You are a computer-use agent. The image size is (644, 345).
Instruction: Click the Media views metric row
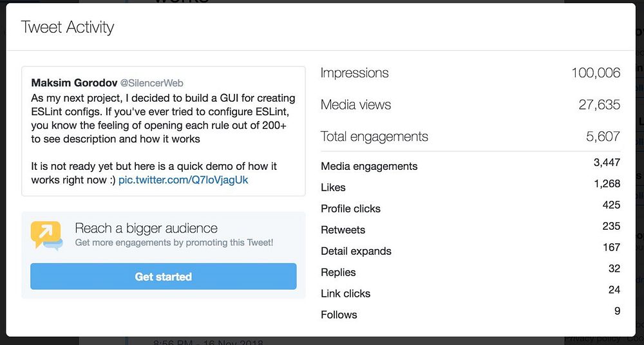click(470, 105)
